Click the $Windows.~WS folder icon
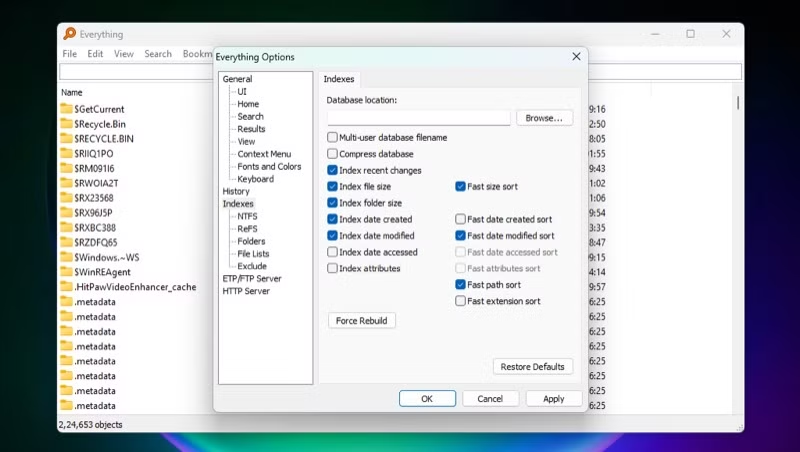Screen dimensions: 800x452 coord(66,257)
